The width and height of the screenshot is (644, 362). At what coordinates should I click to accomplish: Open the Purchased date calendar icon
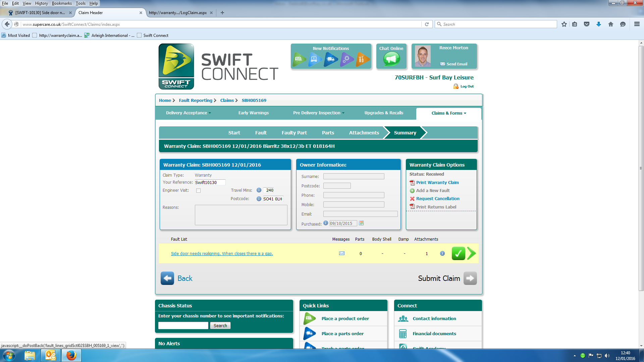click(x=361, y=223)
